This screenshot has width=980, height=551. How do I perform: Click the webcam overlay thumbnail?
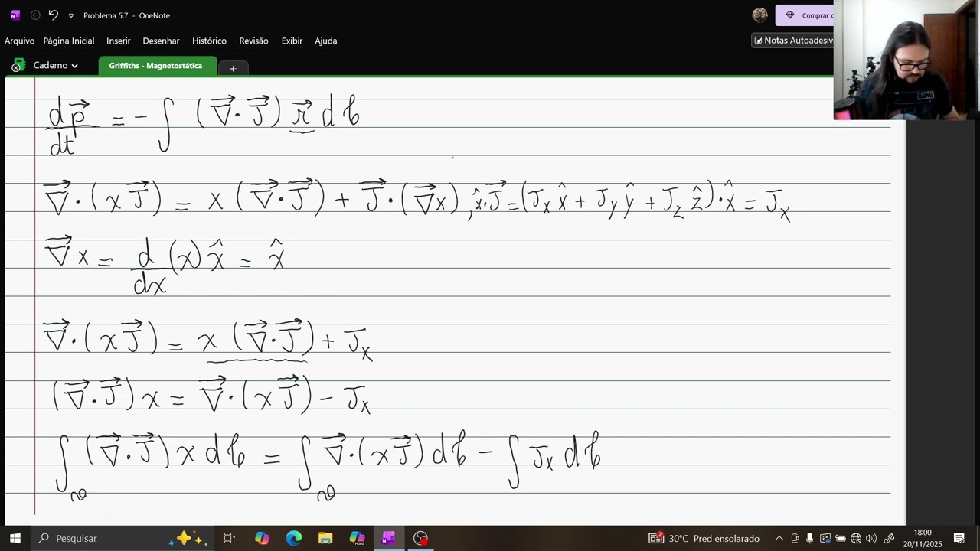point(906,60)
